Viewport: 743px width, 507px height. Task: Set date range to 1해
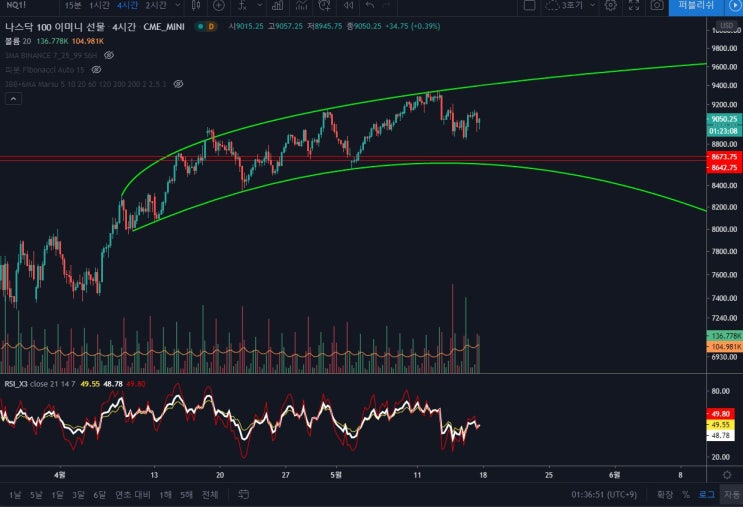point(165,495)
